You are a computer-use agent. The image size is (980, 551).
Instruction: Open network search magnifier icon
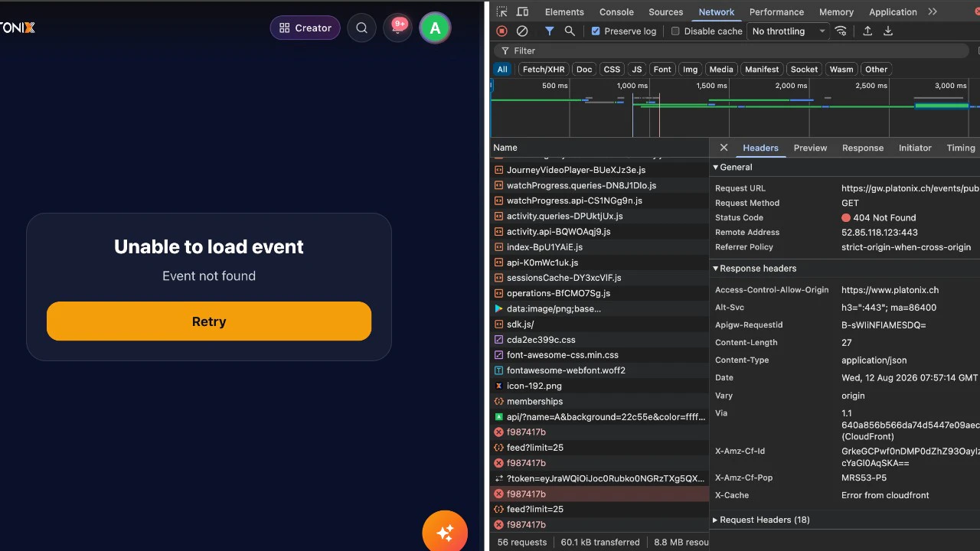pyautogui.click(x=570, y=31)
